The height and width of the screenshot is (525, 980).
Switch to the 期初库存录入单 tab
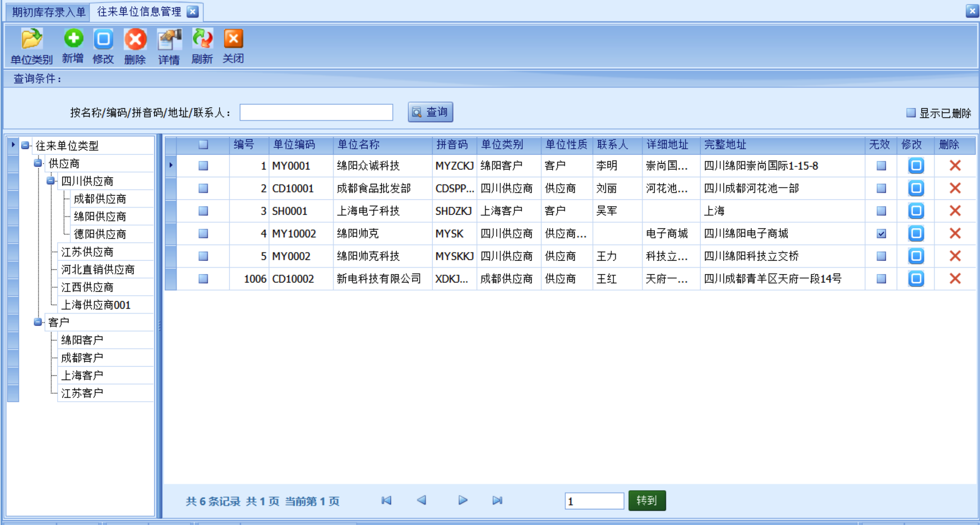(48, 12)
